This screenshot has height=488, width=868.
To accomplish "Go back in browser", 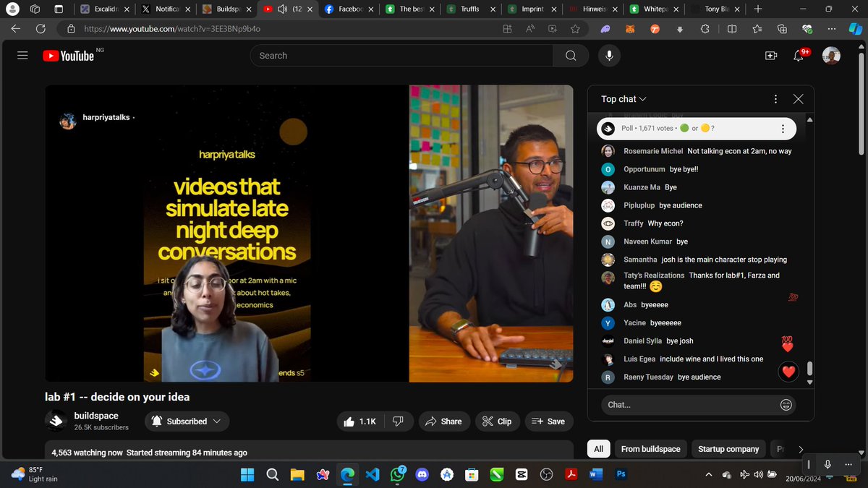I will tap(15, 29).
